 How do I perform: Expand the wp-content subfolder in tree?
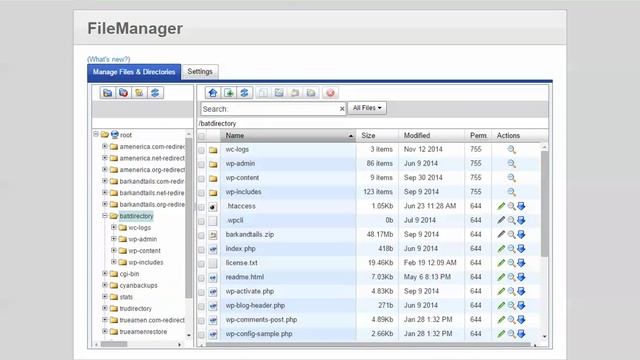(114, 250)
